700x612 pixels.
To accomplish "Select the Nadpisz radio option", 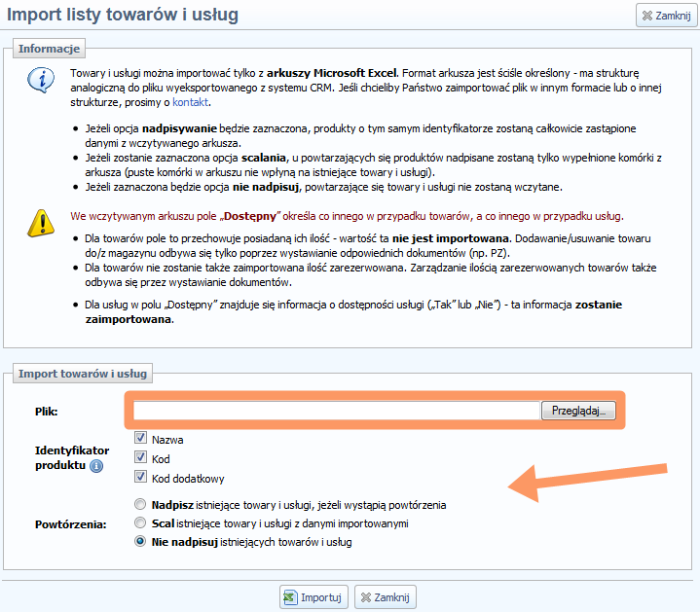I will 140,505.
